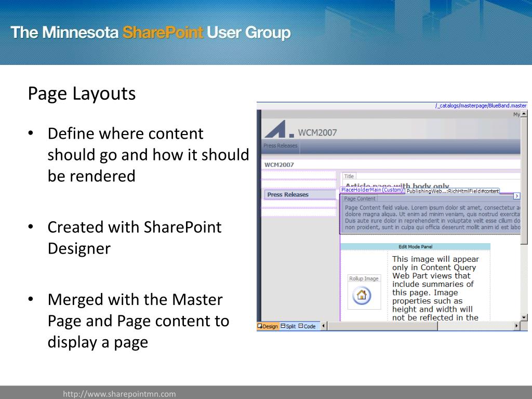This screenshot has height=399, width=532.
Task: Select the PublishingWeb RichHtmlField#content tag
Action: pos(453,191)
